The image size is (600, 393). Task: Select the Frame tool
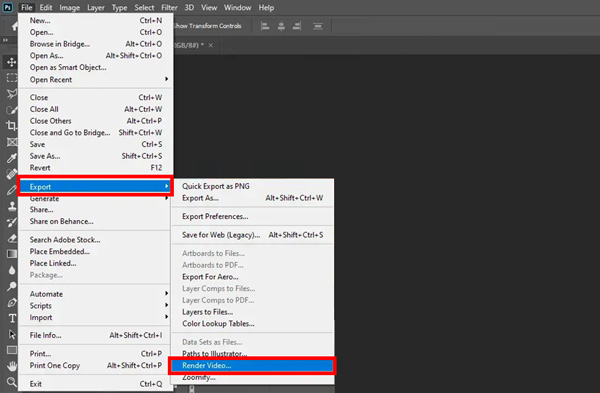pyautogui.click(x=11, y=142)
